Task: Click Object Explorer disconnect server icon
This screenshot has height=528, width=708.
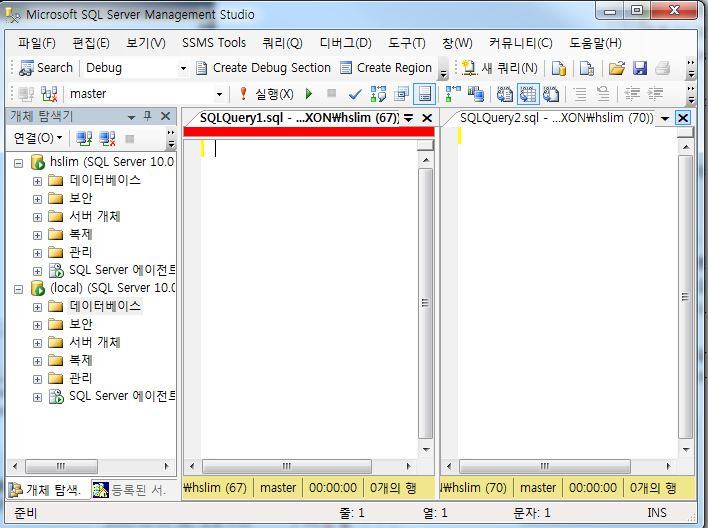Action: [107, 139]
